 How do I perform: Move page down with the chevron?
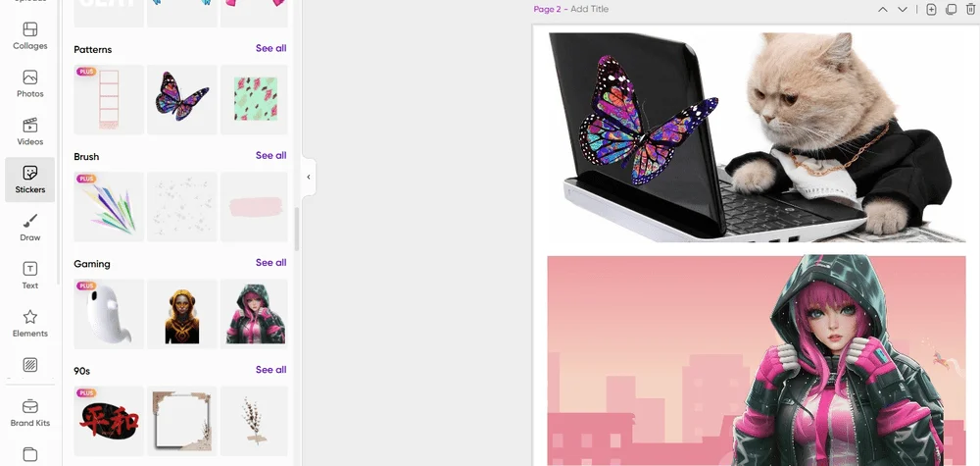[903, 10]
